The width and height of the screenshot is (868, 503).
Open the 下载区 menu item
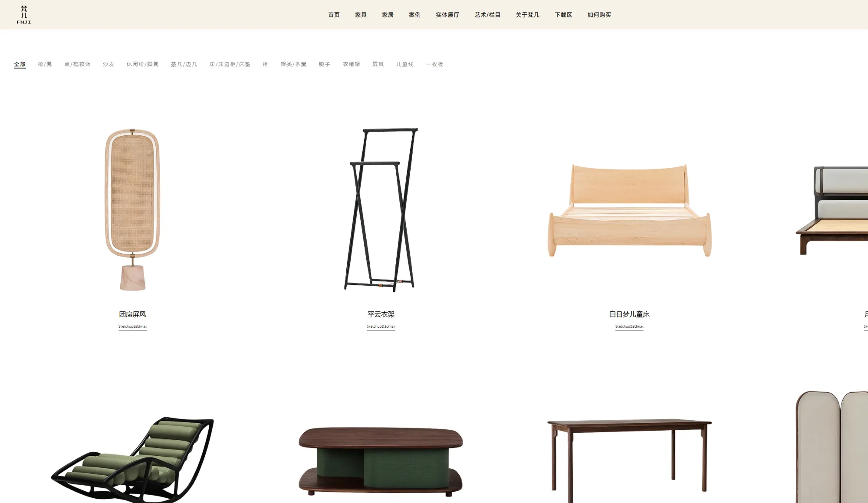[563, 15]
